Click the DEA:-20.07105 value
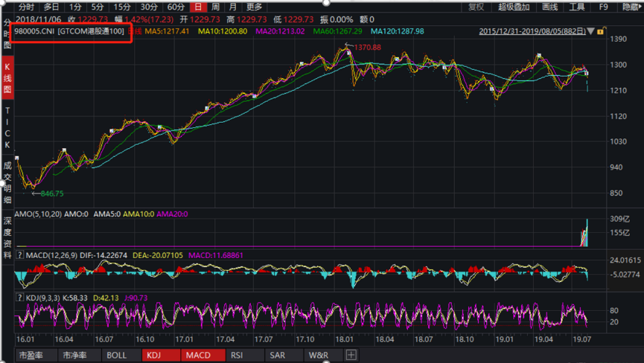The height and width of the screenshot is (363, 644). click(x=158, y=255)
